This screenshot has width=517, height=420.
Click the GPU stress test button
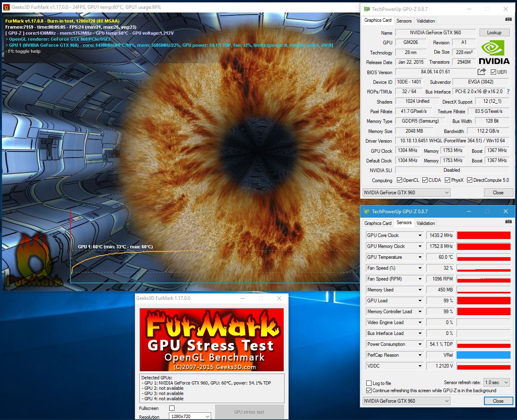(x=249, y=412)
